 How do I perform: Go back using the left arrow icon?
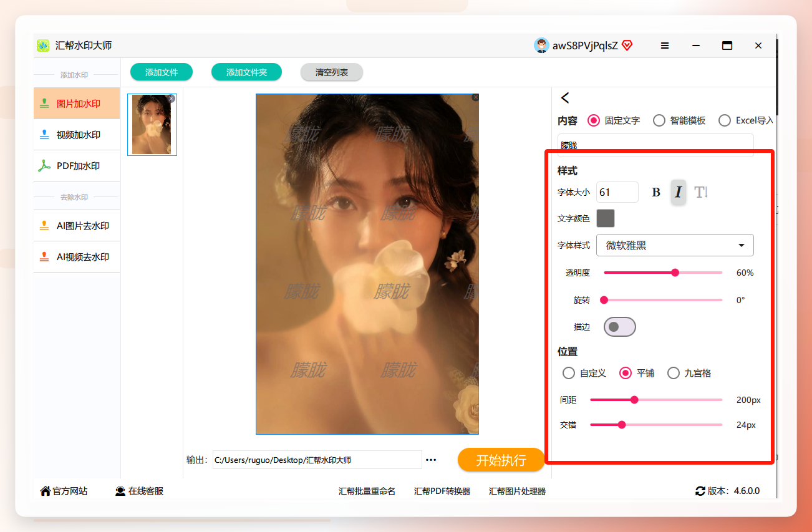click(565, 98)
